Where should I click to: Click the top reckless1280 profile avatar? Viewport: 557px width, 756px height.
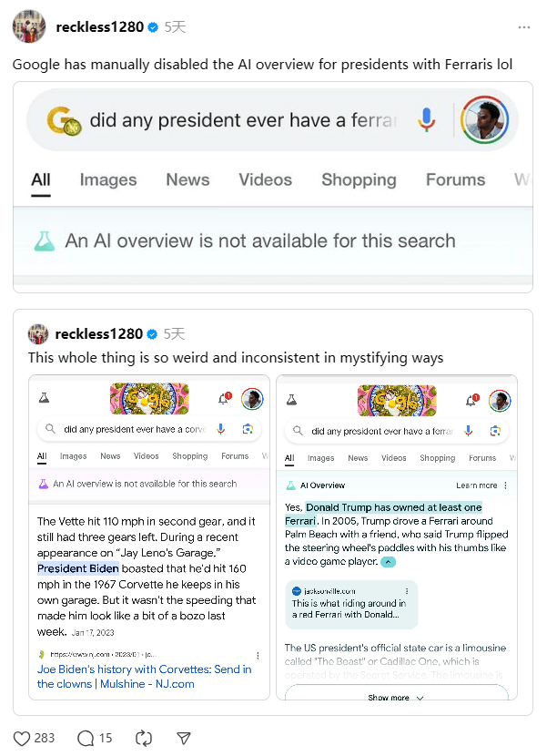[x=29, y=27]
